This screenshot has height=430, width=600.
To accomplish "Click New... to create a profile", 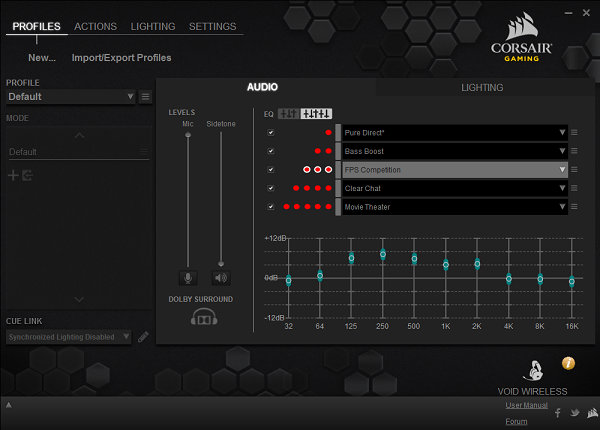I will (42, 58).
